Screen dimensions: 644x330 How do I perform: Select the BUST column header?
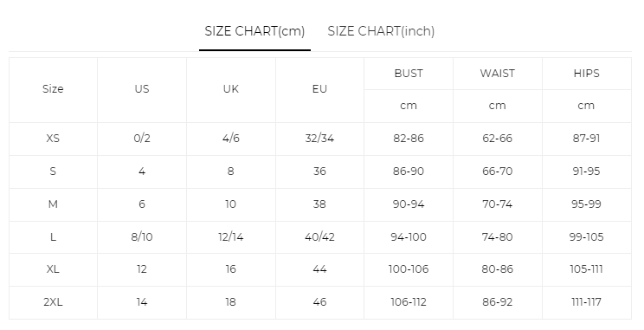click(409, 74)
